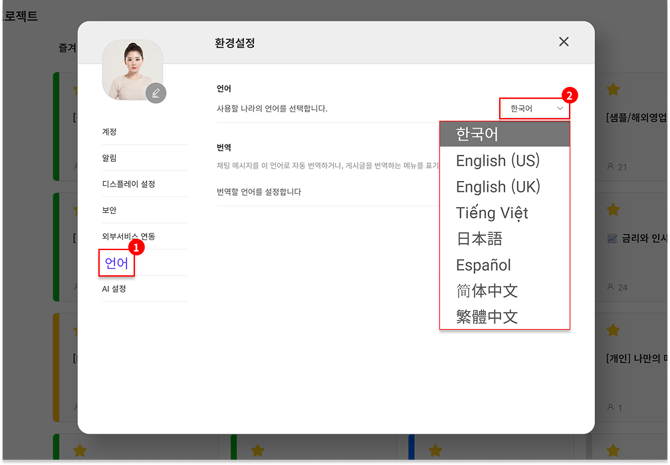Screen dimensions: 670x465
Task: Select 简体中文 from the dropdown list
Action: pyautogui.click(x=486, y=291)
